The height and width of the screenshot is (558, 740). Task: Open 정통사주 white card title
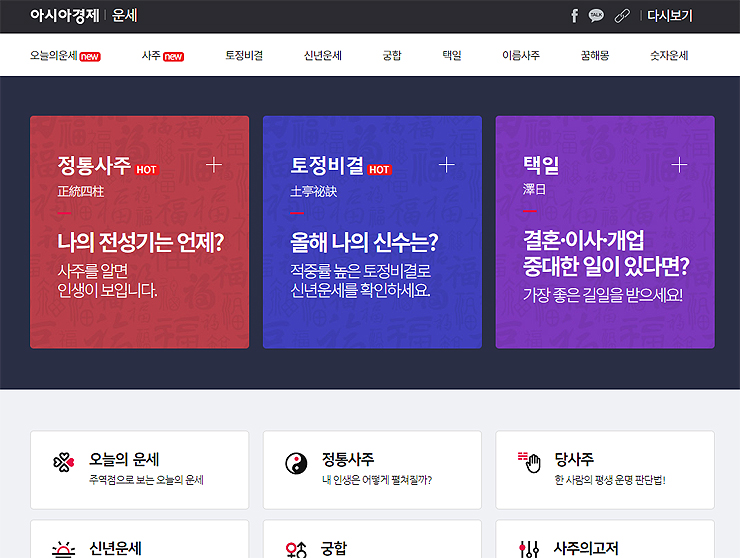(x=348, y=459)
